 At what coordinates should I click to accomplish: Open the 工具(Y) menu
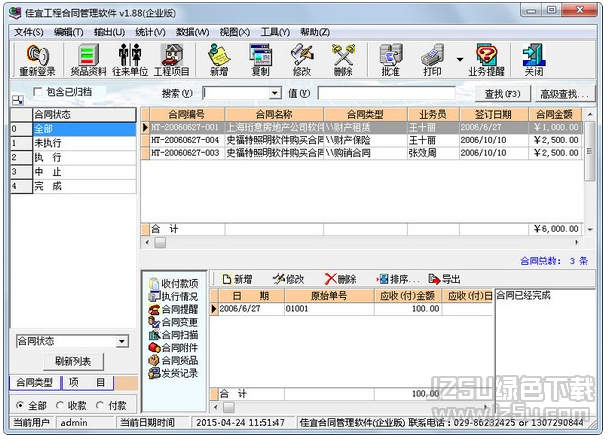275,32
